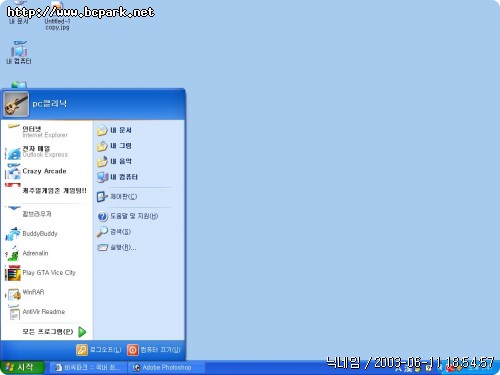Launch Crazy Arcade from start menu
This screenshot has width=500, height=375.
point(47,171)
